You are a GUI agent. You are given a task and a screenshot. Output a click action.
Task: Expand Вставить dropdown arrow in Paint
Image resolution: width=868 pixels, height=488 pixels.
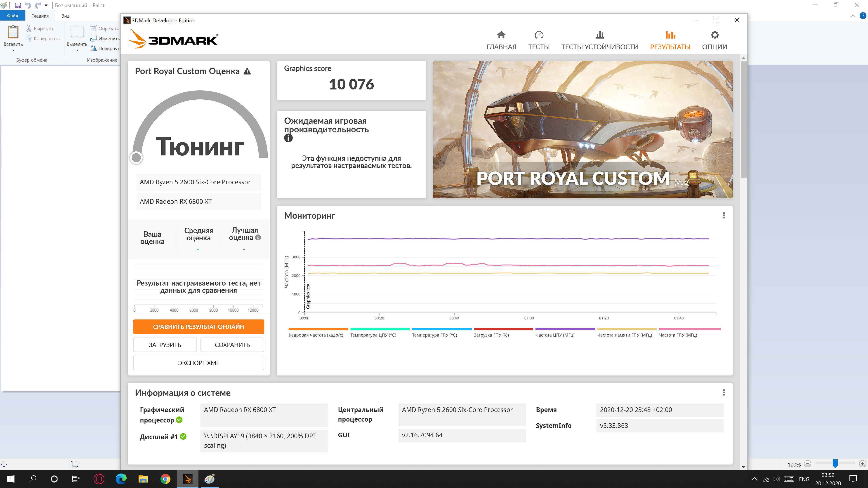(13, 50)
